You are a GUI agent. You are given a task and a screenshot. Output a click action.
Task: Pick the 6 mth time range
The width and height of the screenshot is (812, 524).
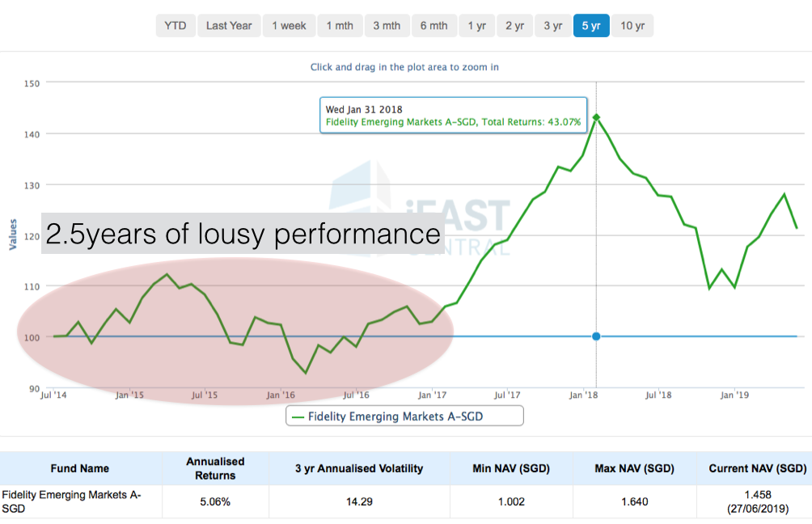[433, 26]
